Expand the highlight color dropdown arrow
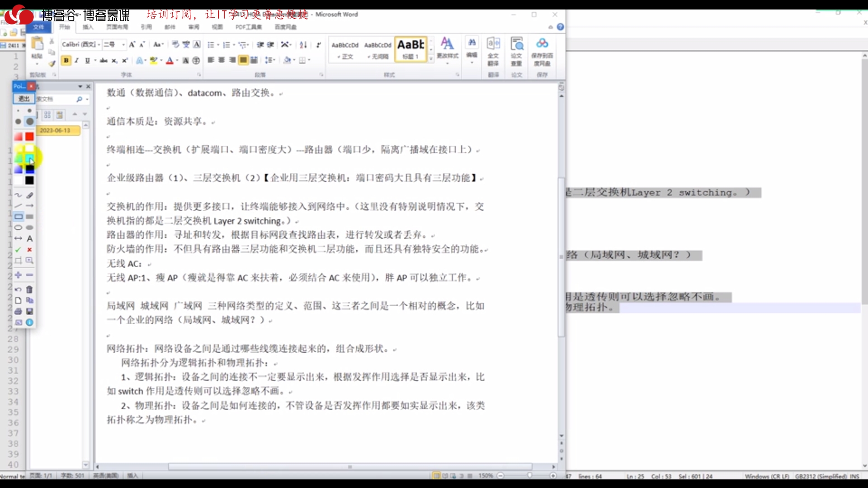Image resolution: width=868 pixels, height=488 pixels. click(161, 60)
